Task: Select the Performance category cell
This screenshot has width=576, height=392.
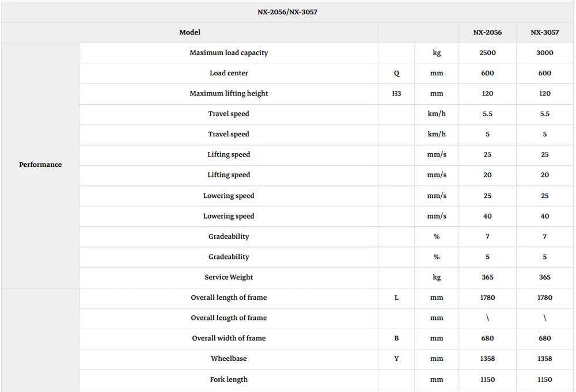Action: pos(40,165)
